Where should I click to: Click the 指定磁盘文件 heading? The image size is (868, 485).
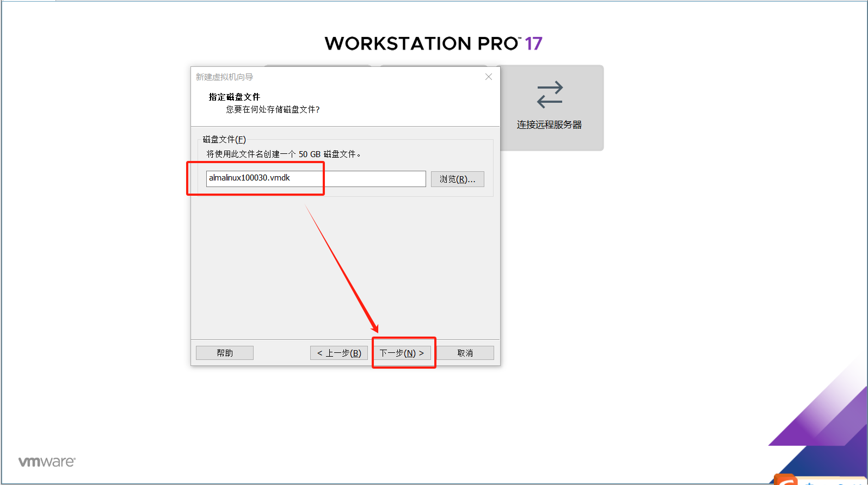point(235,97)
